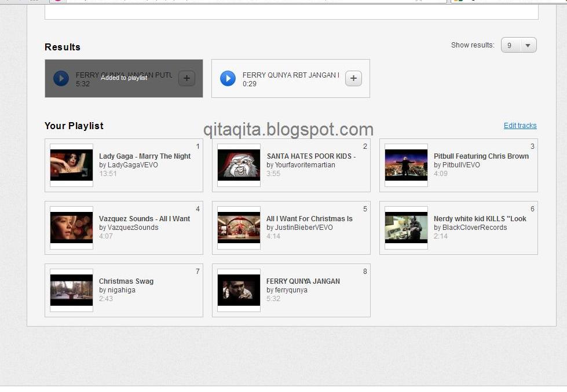Select Vazquez Sounds All I Want thumbnail
Image resolution: width=567 pixels, height=392 pixels.
pos(72,228)
